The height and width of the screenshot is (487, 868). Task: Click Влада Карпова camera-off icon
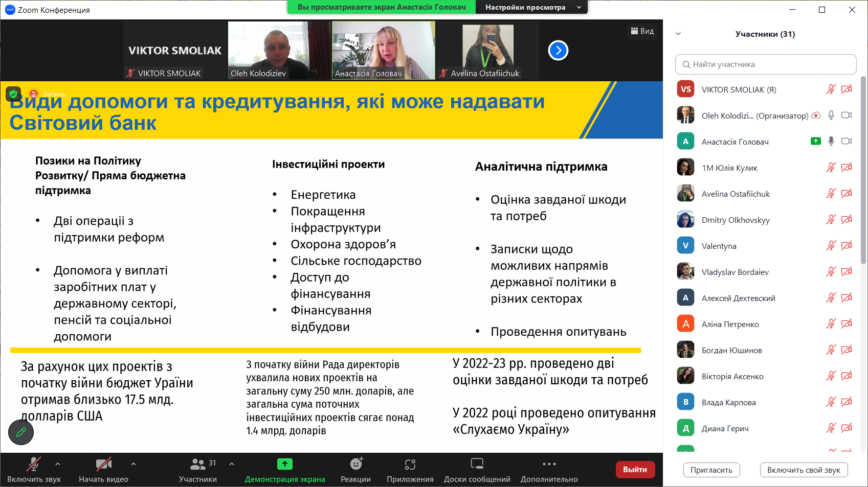[847, 402]
